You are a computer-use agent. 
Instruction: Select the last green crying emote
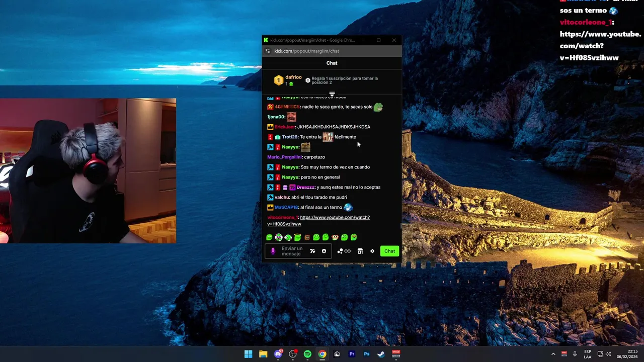tap(354, 237)
